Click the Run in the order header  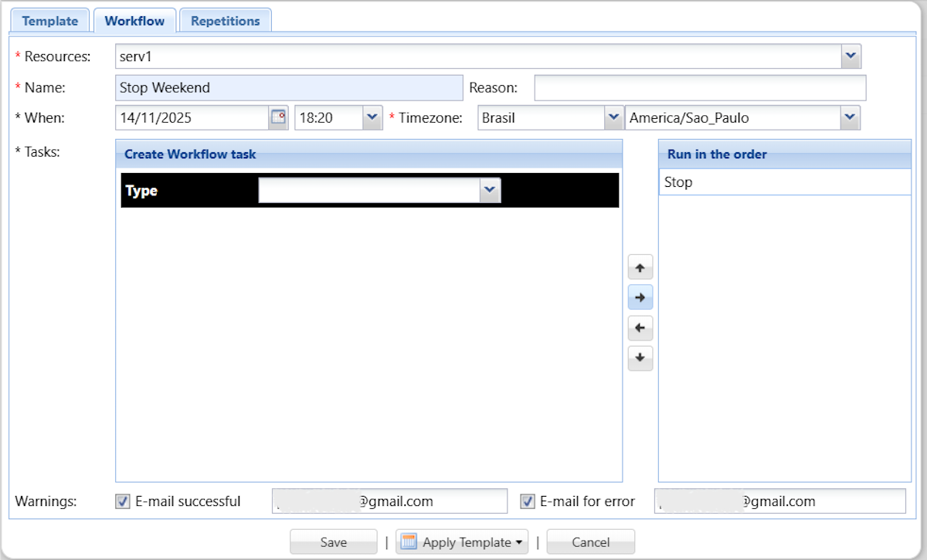(x=785, y=154)
